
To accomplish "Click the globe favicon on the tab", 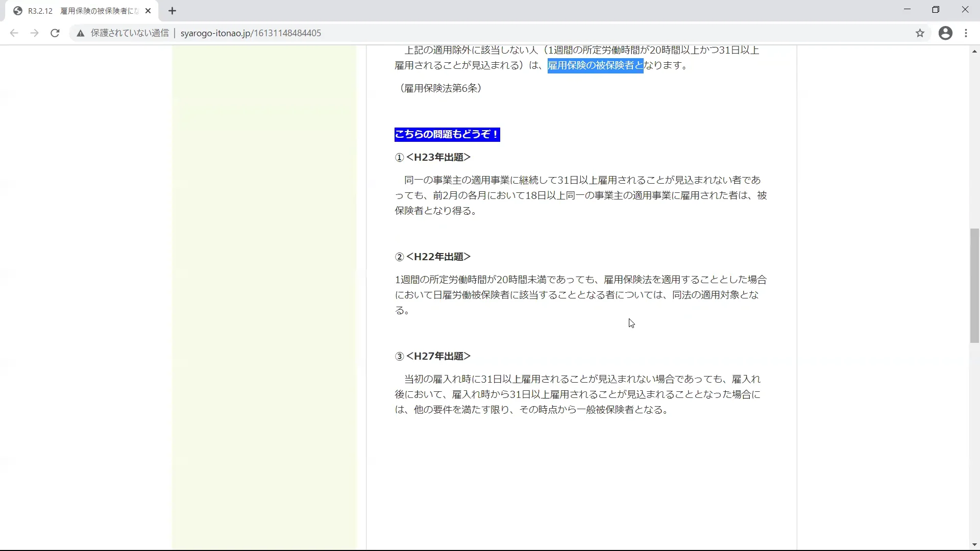I will 18,11.
